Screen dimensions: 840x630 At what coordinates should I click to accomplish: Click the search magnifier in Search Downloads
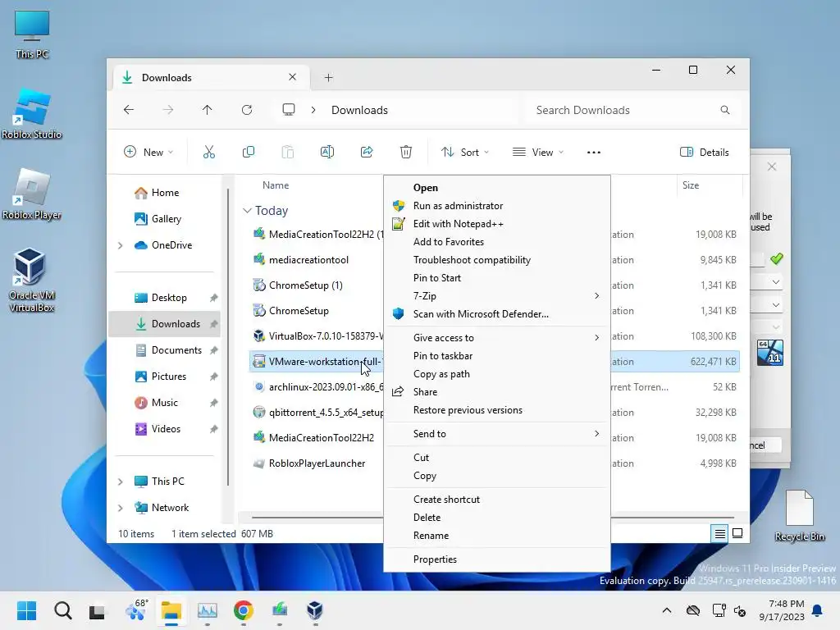tap(725, 110)
